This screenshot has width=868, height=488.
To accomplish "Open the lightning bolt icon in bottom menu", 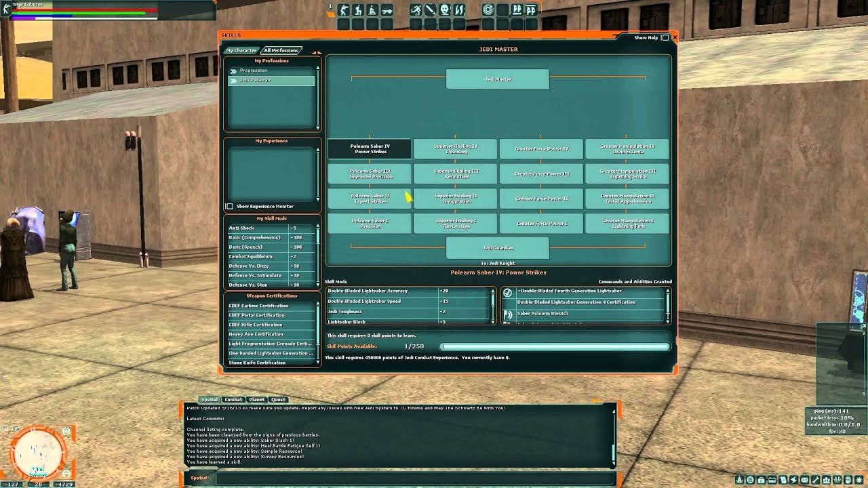I will [794, 480].
